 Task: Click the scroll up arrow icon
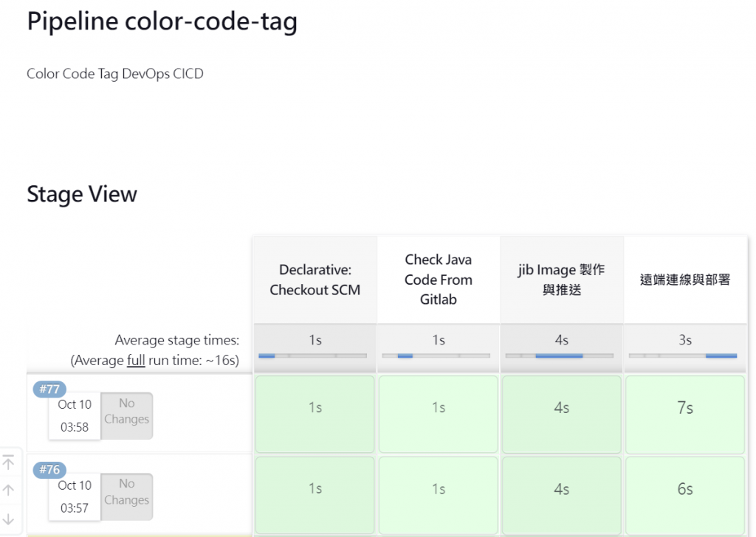pos(9,490)
